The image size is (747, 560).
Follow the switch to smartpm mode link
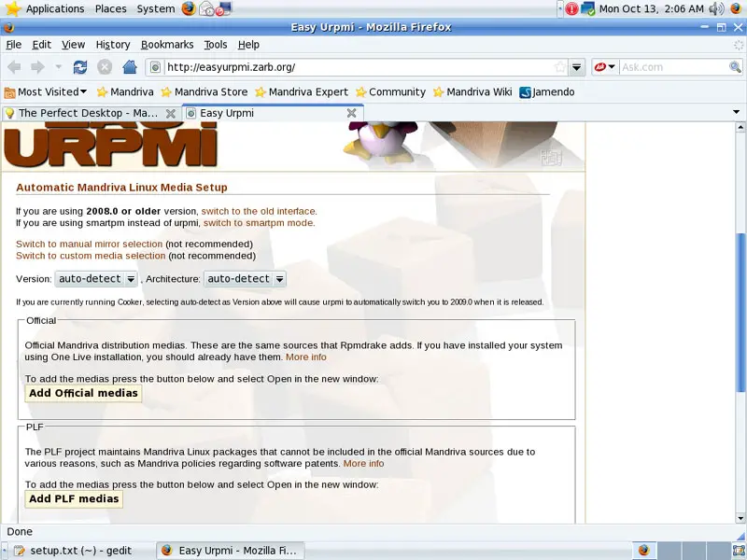point(259,223)
